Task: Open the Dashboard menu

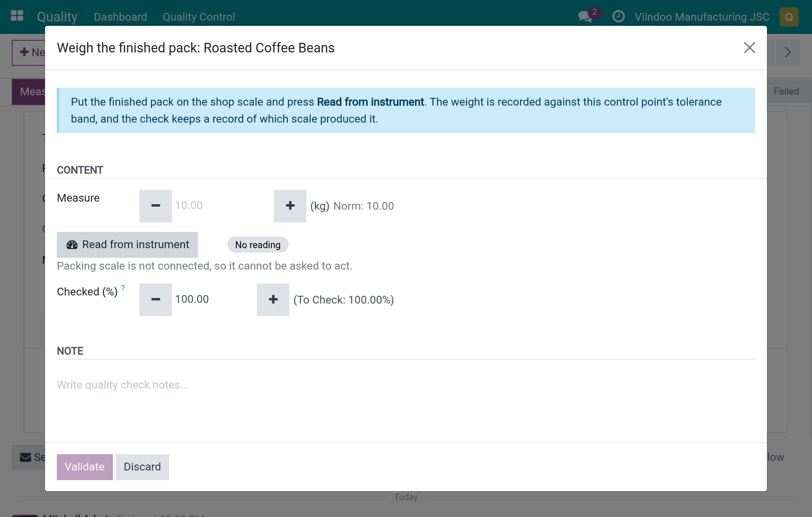Action: 120,17
